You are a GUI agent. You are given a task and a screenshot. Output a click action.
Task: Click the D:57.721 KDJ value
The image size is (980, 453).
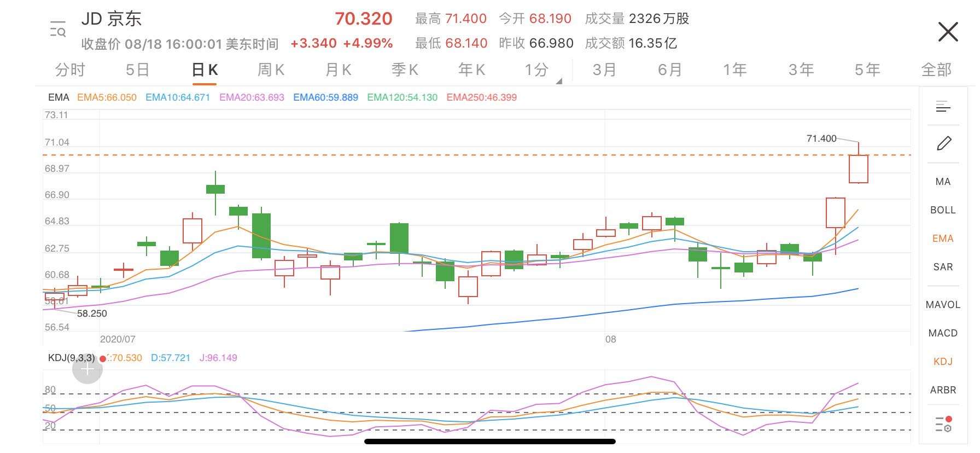(x=171, y=358)
